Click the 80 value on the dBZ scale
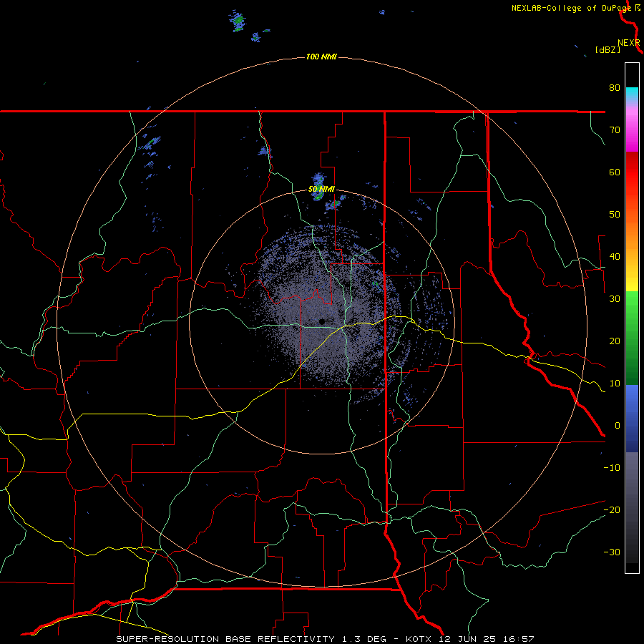Viewport: 644px width, 644px height. 615,88
